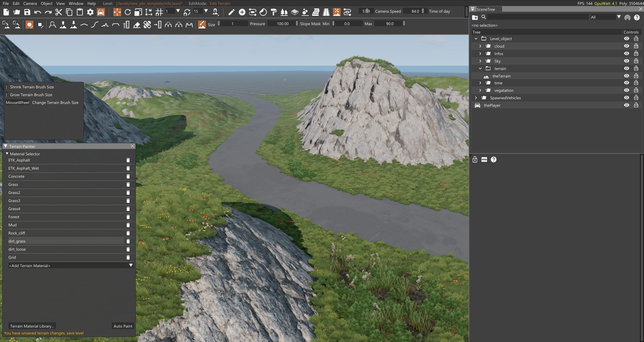
Task: Click the orange vehicle icon in toolbar
Action: click(x=101, y=12)
